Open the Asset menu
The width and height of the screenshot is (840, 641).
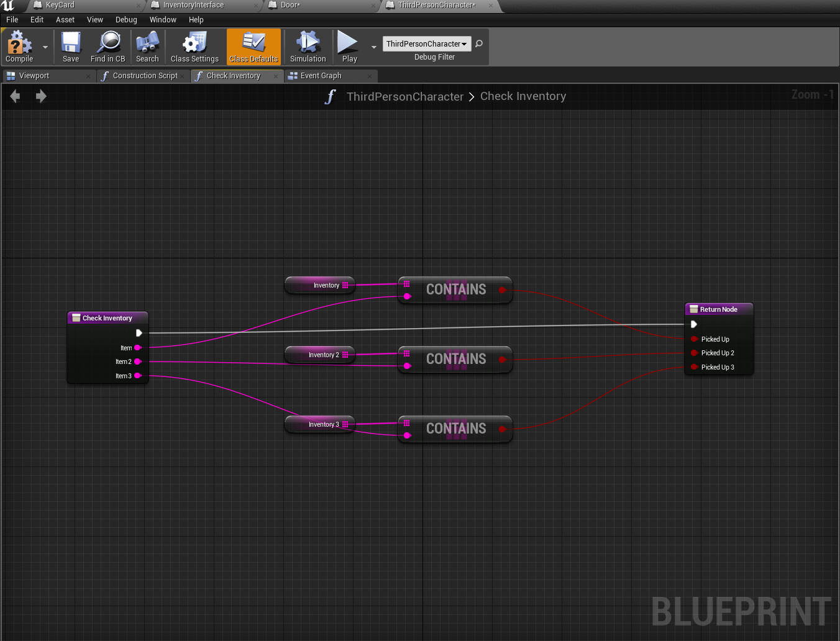tap(65, 20)
